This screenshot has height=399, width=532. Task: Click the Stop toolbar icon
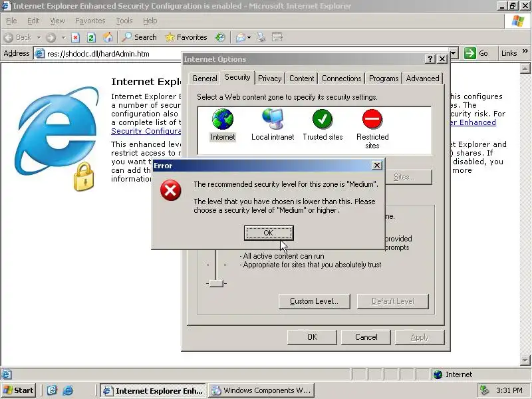click(76, 37)
